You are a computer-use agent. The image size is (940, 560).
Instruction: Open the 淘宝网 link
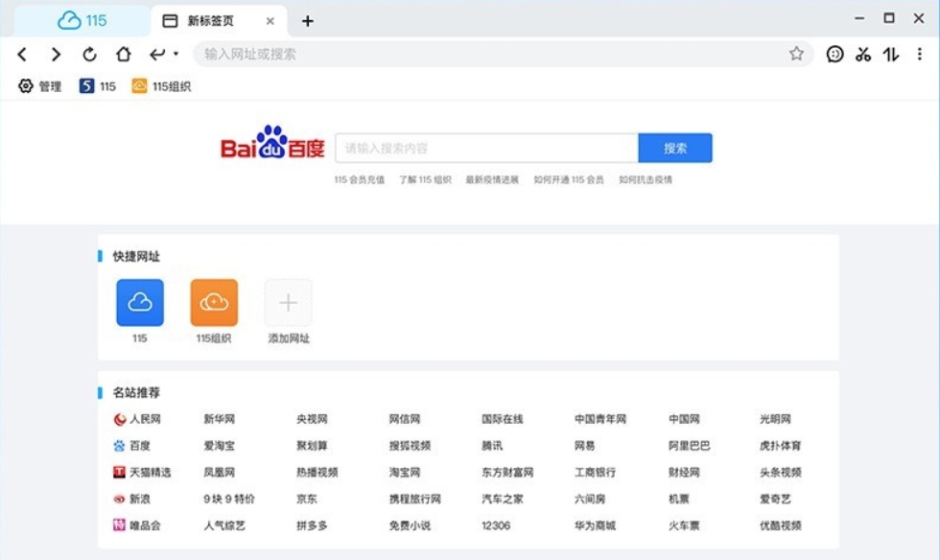coord(405,473)
